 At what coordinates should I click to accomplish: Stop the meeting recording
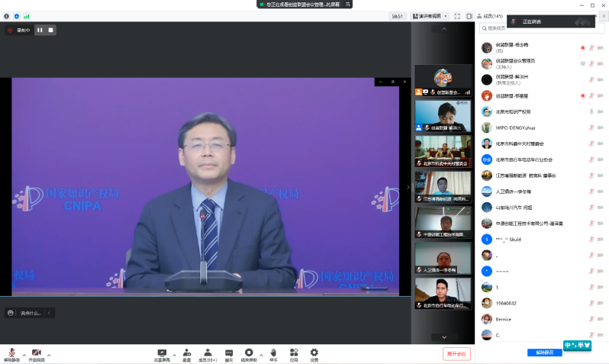[x=50, y=30]
